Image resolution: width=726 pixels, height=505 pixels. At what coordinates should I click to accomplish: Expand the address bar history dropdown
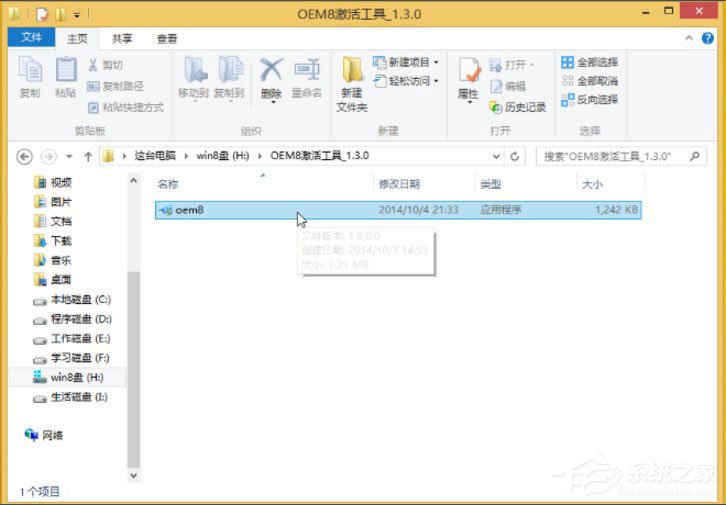pos(496,156)
